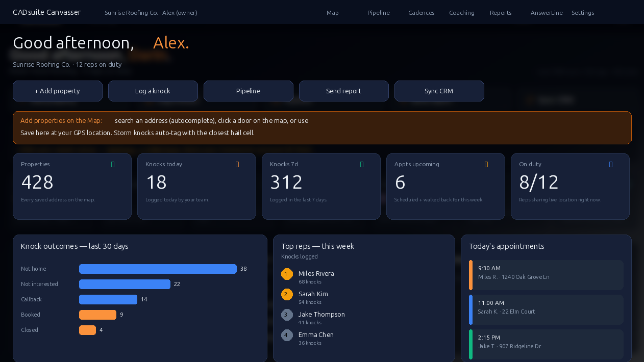The image size is (644, 362).
Task: Click the 'Closed' outcome label
Action: coord(30,330)
